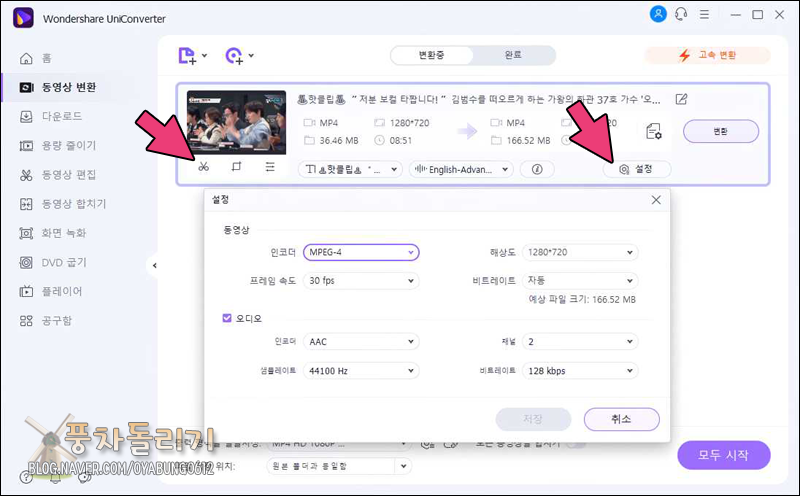Click the 취소 cancel button
The width and height of the screenshot is (800, 496).
[621, 419]
